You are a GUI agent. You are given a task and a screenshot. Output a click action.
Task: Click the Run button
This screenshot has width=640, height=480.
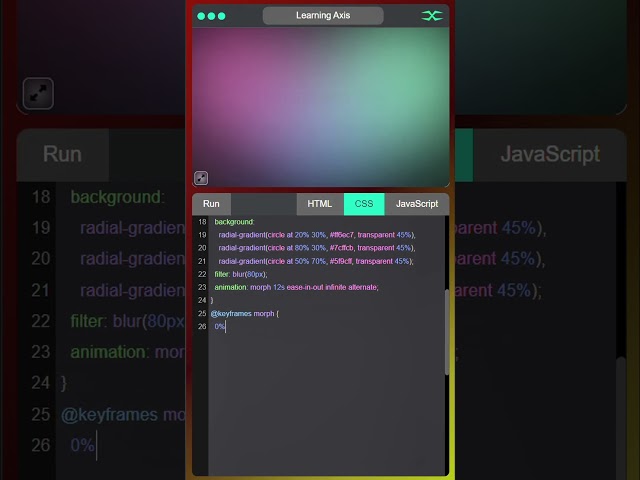click(x=211, y=204)
